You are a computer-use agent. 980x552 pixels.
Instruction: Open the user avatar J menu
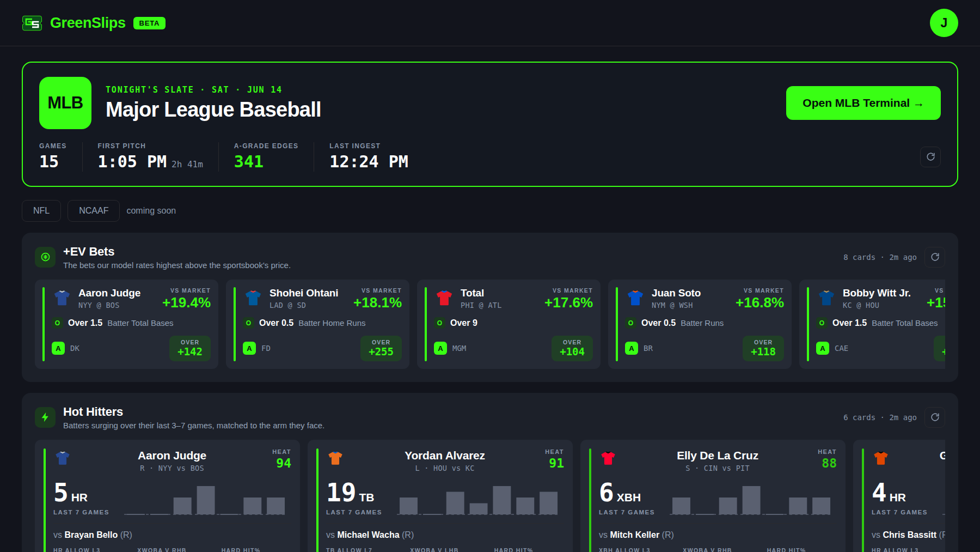(944, 23)
